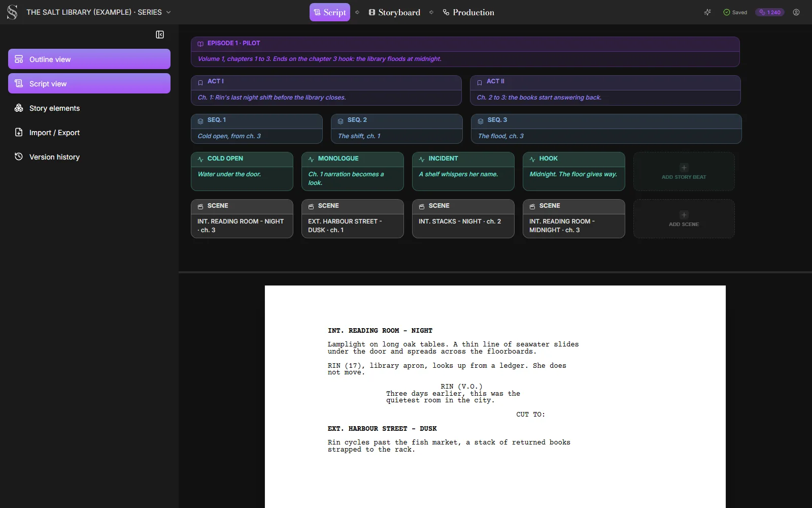This screenshot has height=508, width=812.
Task: Select 'INT. STACKS - NIGHT · ch. 2' scene text
Action: click(x=460, y=221)
